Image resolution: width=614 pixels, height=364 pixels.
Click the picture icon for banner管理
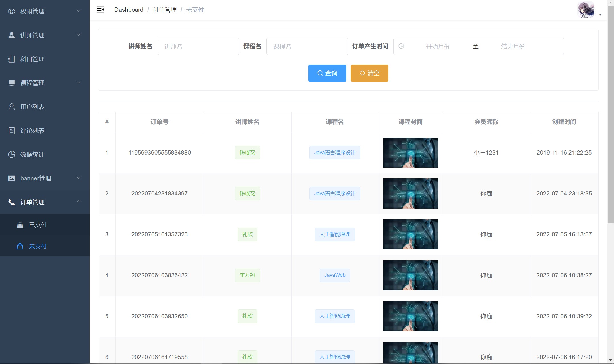point(11,178)
